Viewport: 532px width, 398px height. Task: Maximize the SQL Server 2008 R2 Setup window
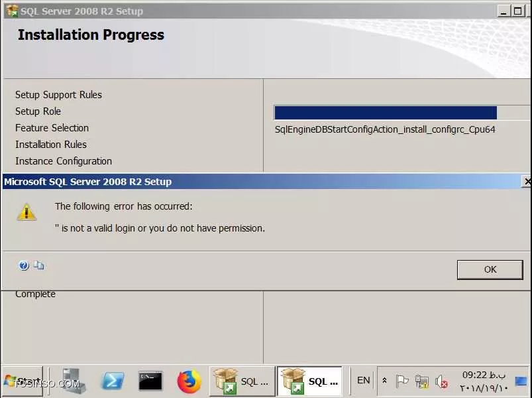[517, 11]
